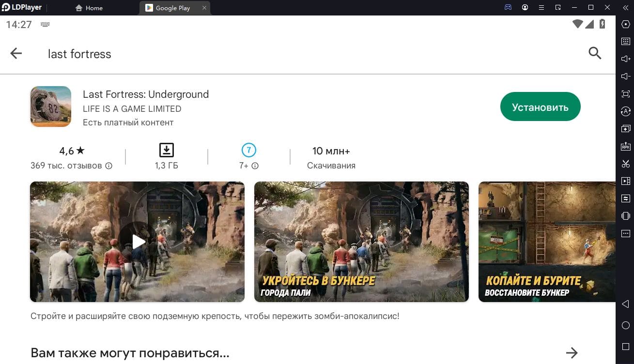Take screenshot with scissors icon
The height and width of the screenshot is (364, 634).
point(625,164)
